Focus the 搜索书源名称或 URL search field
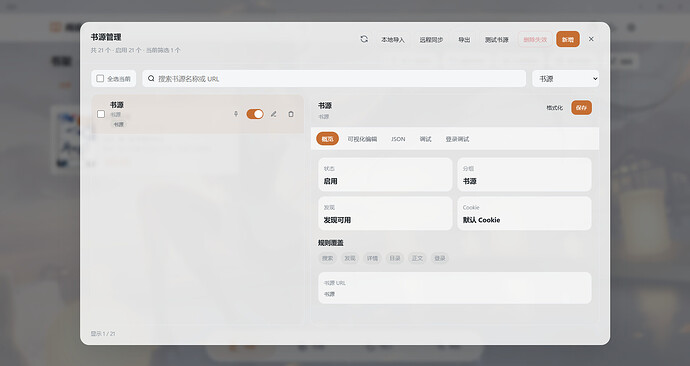 tap(334, 79)
